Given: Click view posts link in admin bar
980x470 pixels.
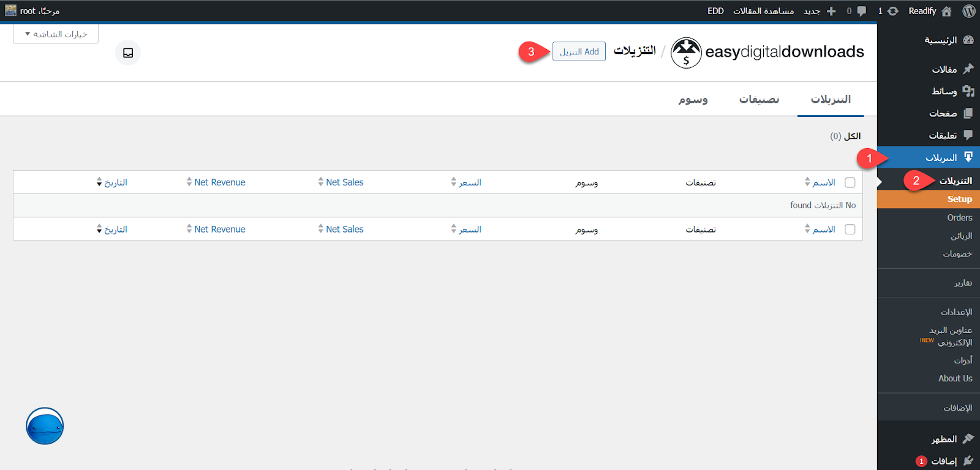Looking at the screenshot, I should coord(763,11).
